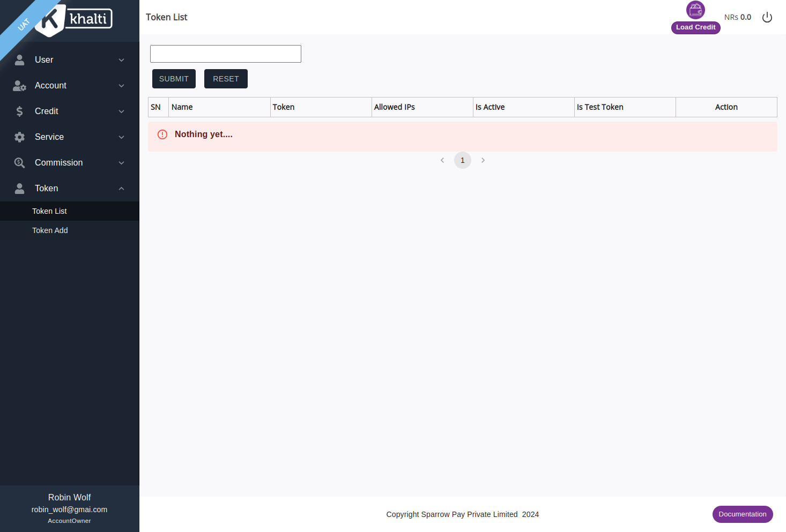Expand the User menu chevron
Image resolution: width=786 pixels, height=532 pixels.
click(x=121, y=60)
